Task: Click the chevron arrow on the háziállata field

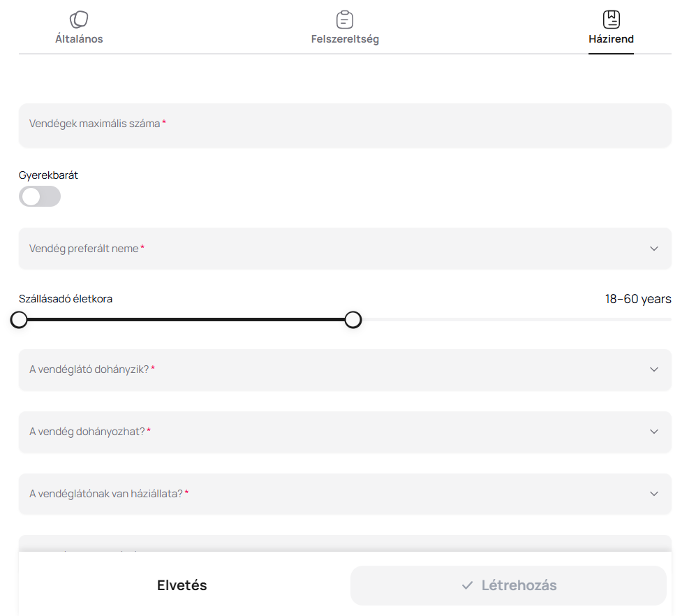Action: click(653, 494)
